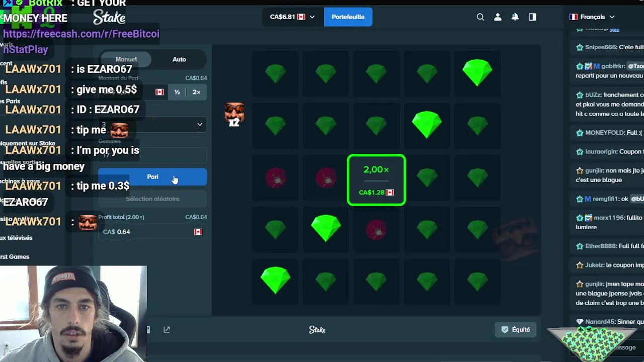Halve the bet with the ½ button
This screenshot has width=644, height=362.
coord(177,92)
